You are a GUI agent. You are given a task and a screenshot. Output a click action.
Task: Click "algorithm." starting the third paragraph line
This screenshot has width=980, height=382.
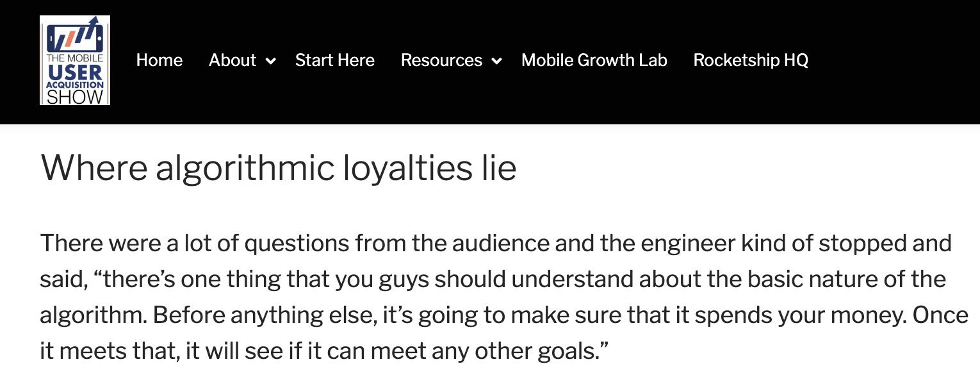[x=94, y=317]
